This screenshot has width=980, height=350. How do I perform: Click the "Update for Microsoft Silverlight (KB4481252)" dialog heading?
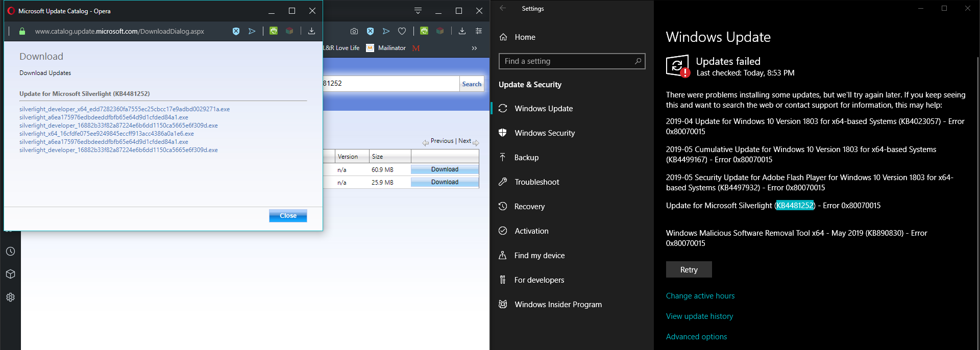click(x=85, y=94)
